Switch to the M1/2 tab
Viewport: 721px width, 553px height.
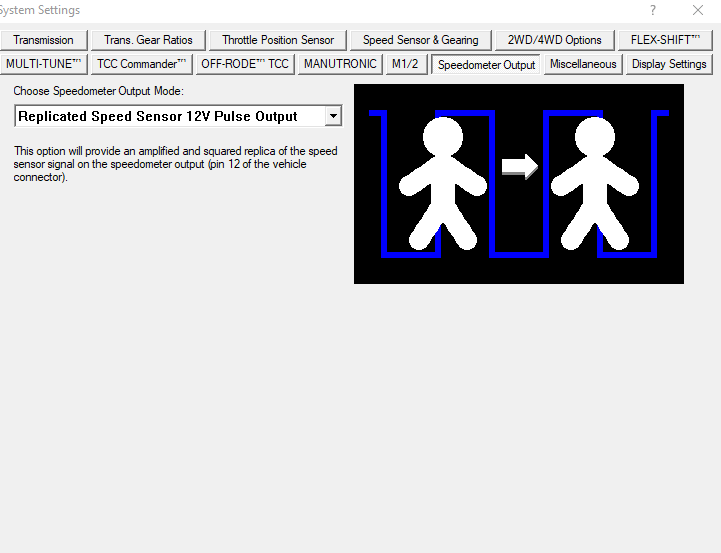[x=406, y=64]
